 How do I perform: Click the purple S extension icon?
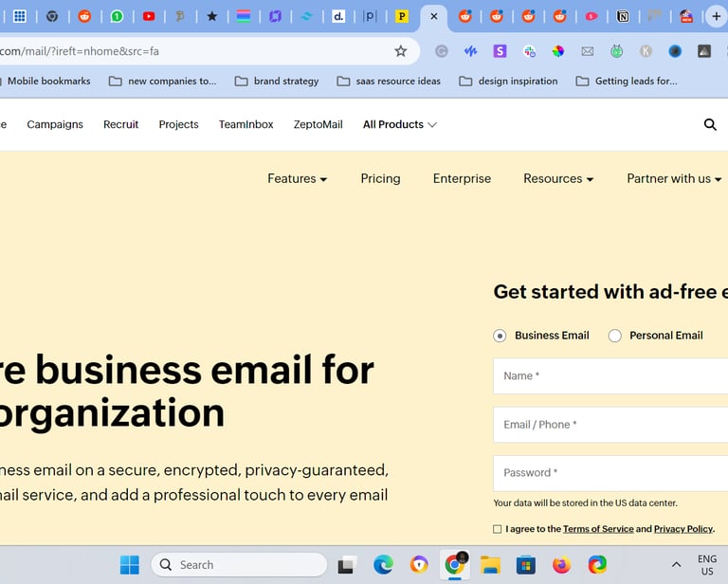point(500,51)
